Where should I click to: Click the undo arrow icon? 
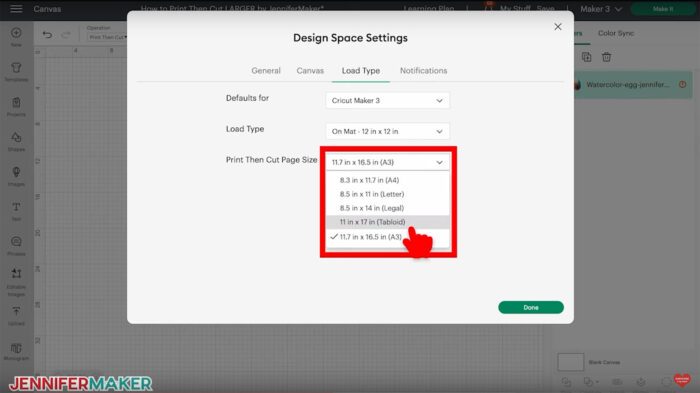(47, 34)
